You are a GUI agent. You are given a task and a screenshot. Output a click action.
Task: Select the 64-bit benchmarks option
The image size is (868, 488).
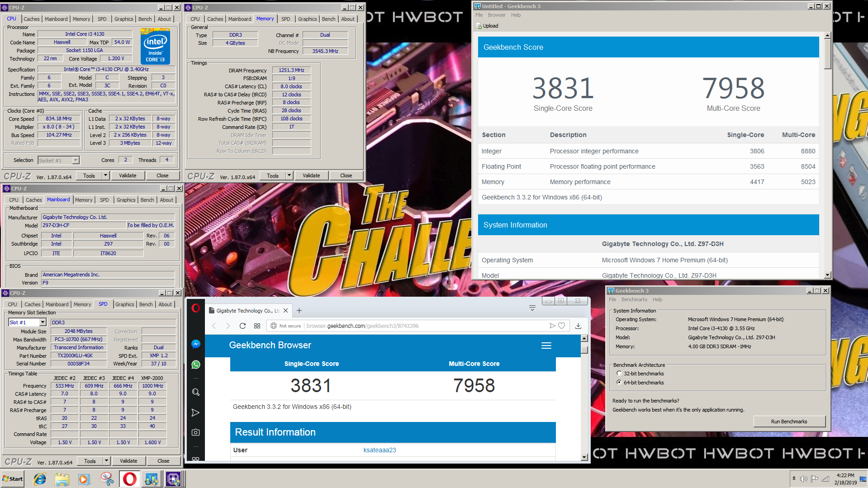(619, 383)
